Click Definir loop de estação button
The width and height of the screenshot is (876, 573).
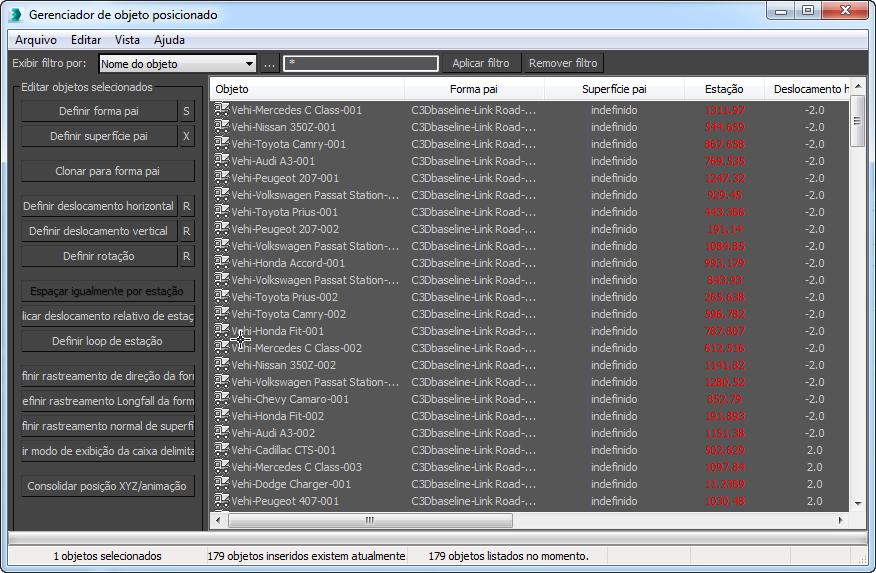108,341
